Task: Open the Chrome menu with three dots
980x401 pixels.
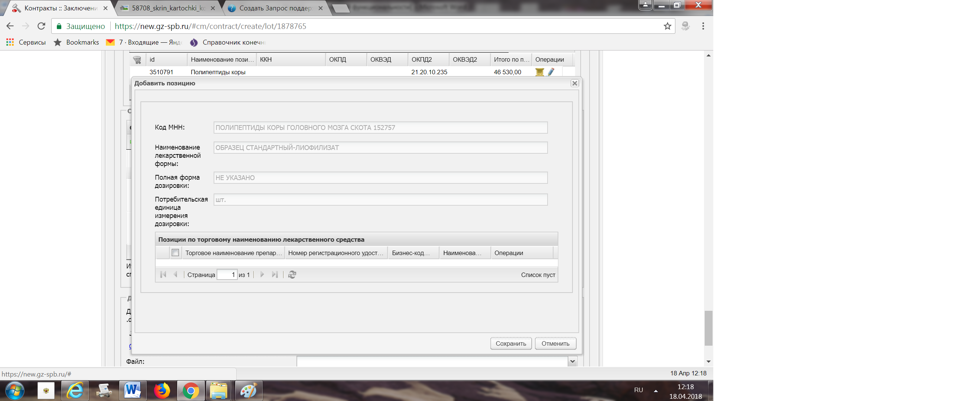Action: click(x=703, y=26)
